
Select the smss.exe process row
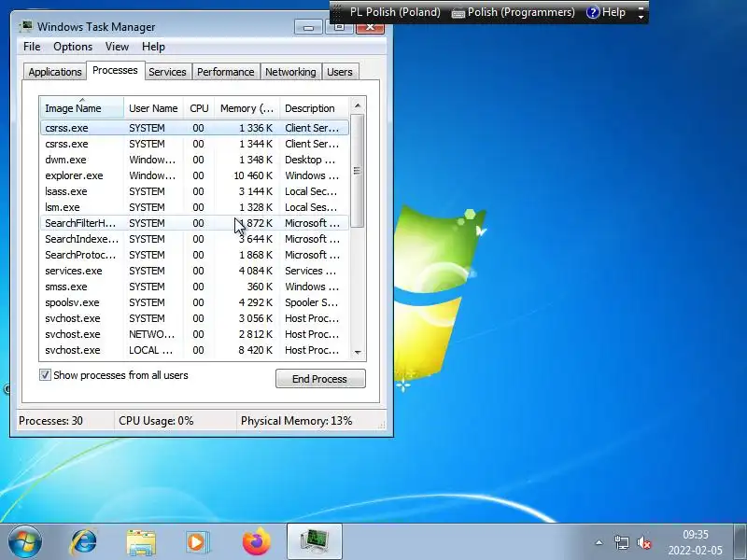tap(194, 287)
